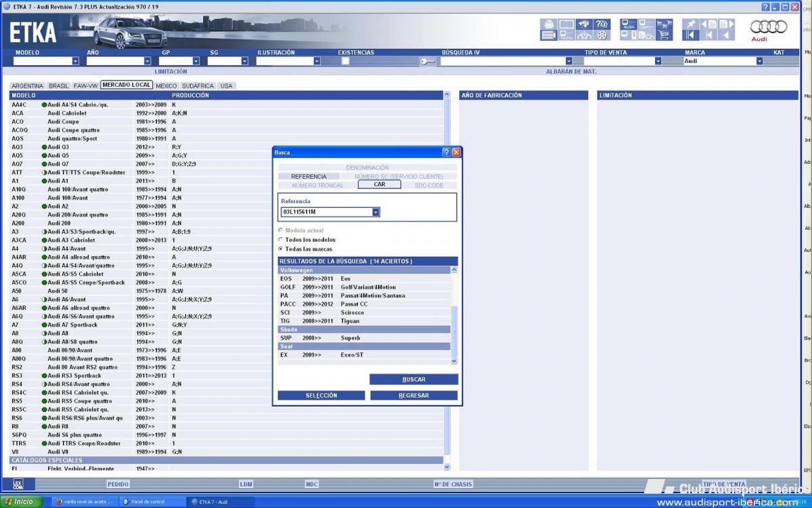
Task: Open the Búsqueda IV dropdown
Action: coord(570,61)
